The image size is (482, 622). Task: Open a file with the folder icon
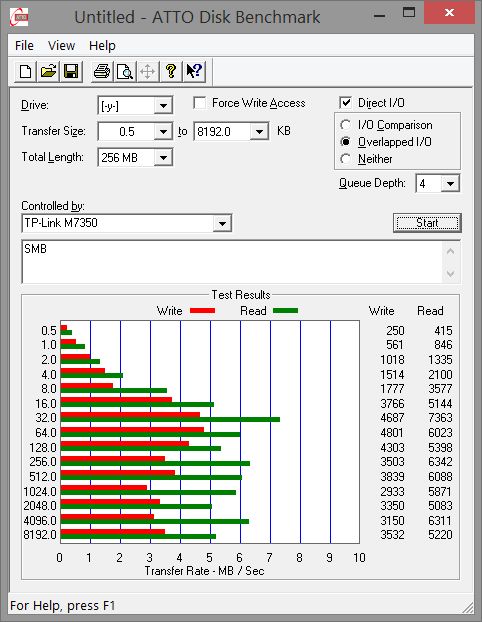click(48, 72)
